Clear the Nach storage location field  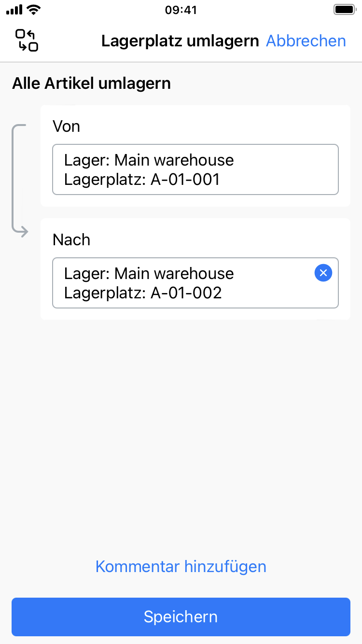(323, 273)
